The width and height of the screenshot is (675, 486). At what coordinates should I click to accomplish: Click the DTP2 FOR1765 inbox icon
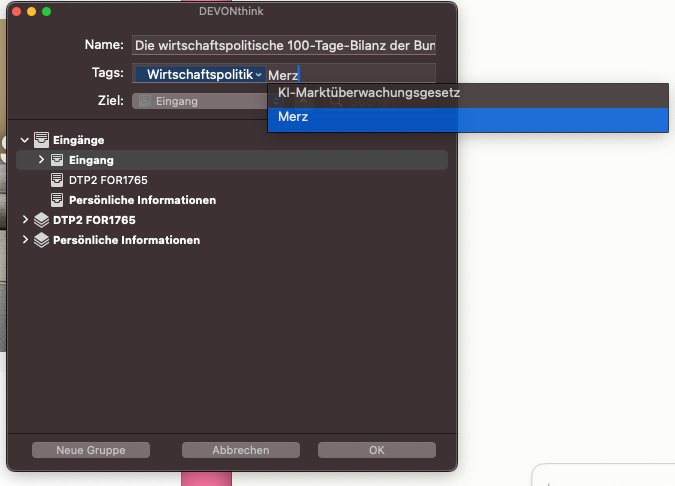[57, 180]
